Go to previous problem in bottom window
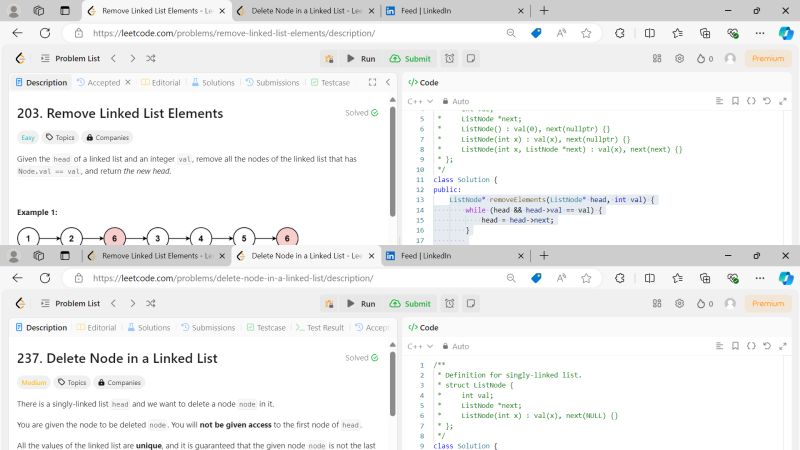 113,304
